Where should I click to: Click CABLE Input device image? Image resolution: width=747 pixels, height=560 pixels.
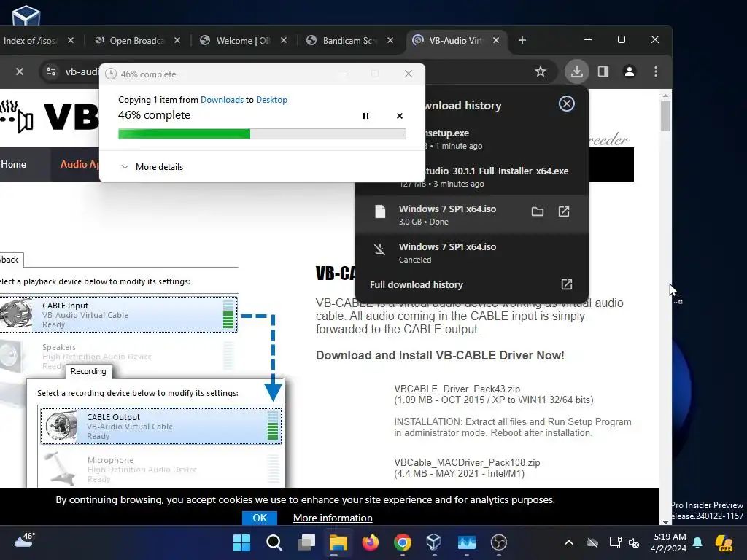16,314
